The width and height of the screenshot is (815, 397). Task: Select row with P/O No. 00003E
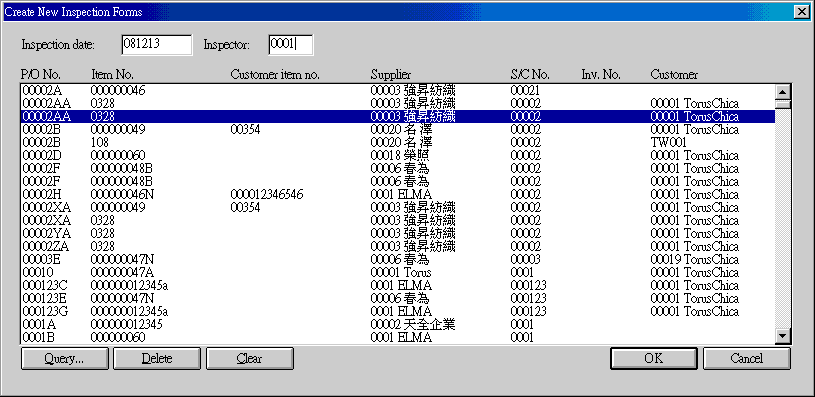398,259
